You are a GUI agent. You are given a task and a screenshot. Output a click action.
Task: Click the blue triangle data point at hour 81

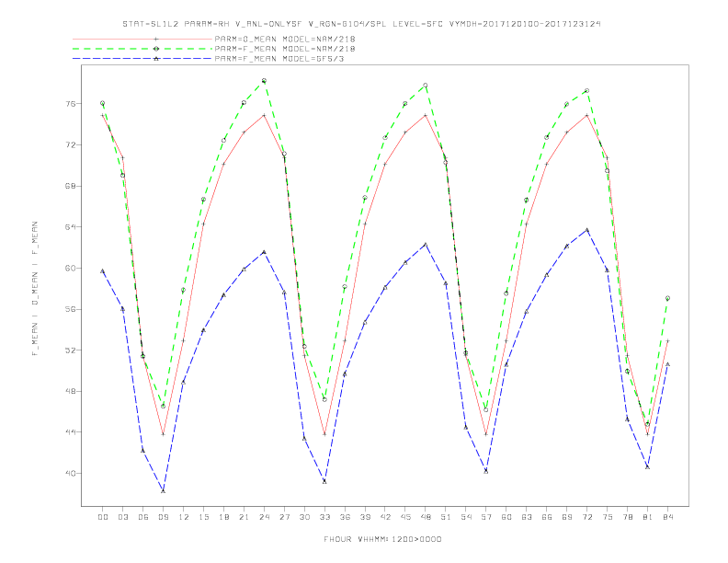click(648, 466)
